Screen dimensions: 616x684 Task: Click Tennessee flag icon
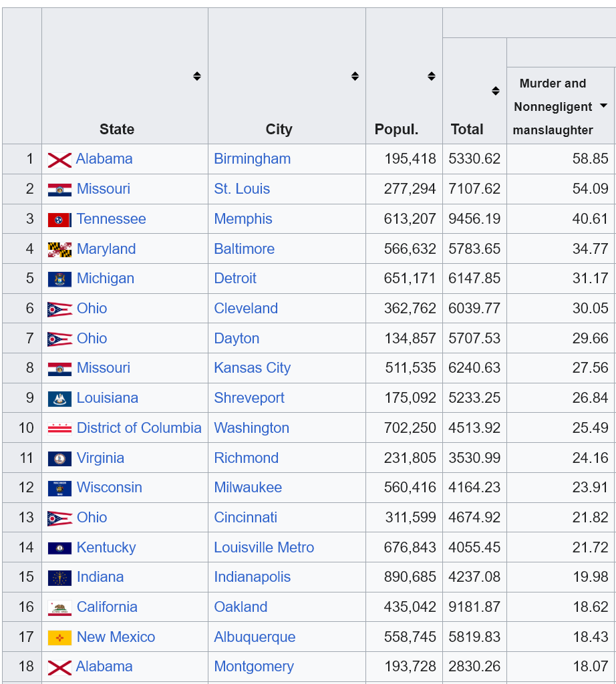tap(59, 220)
